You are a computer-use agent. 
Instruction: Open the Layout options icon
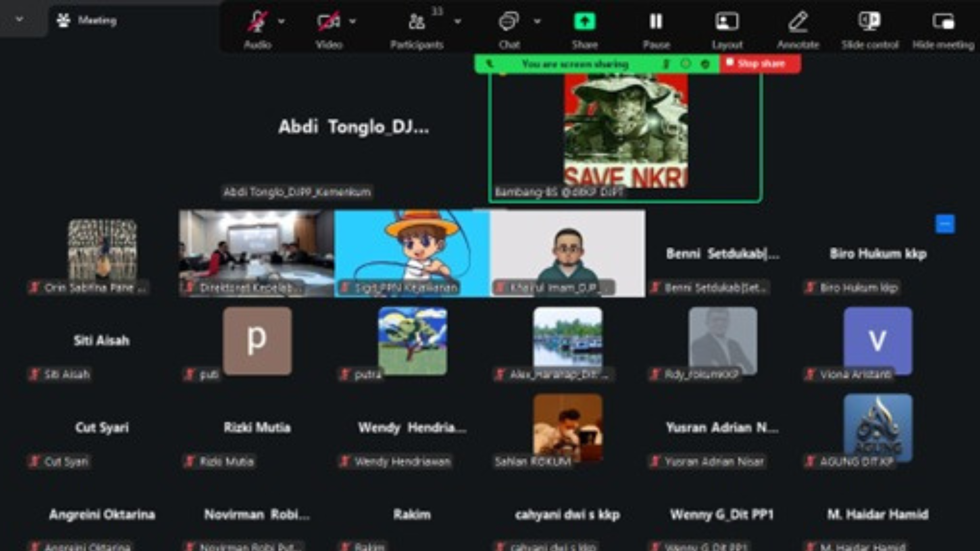point(727,22)
